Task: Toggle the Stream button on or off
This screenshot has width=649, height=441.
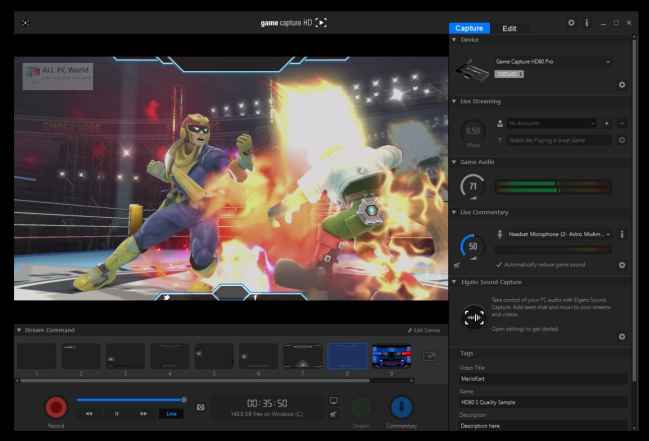Action: pos(360,407)
